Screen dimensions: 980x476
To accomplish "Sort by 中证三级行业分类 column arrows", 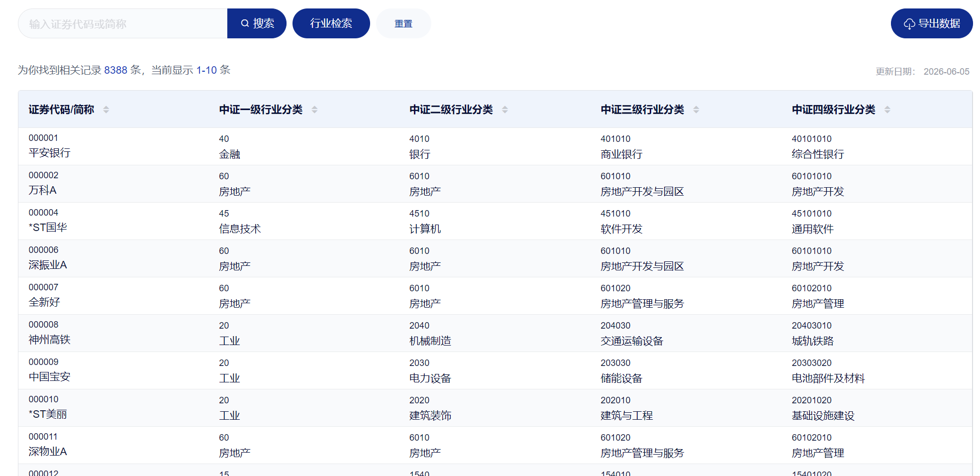I will (696, 110).
